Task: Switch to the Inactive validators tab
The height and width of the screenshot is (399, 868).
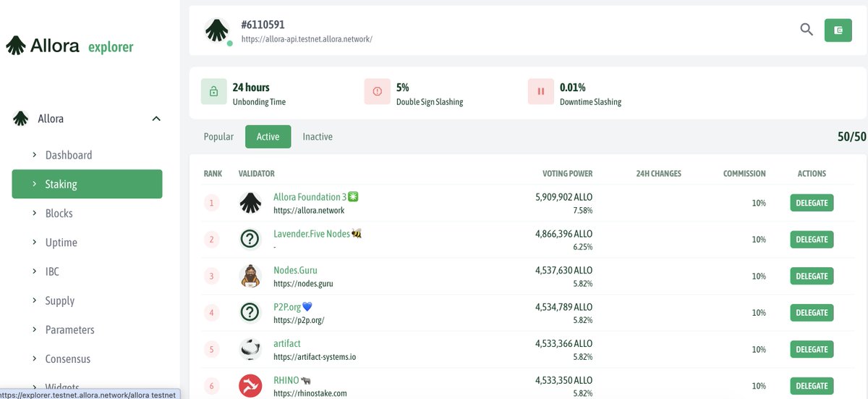Action: click(x=318, y=137)
